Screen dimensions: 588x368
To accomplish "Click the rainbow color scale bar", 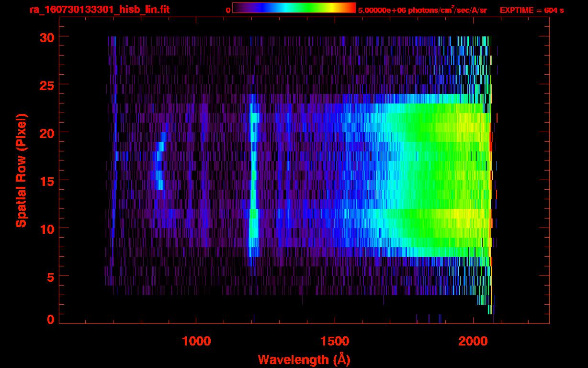I will (x=294, y=8).
